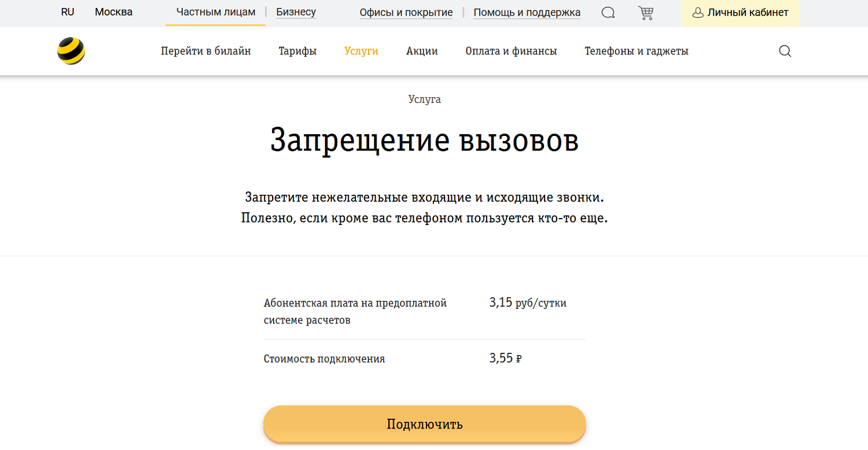This screenshot has width=868, height=450.
Task: Follow the Офисы и покрытие link
Action: tap(406, 13)
